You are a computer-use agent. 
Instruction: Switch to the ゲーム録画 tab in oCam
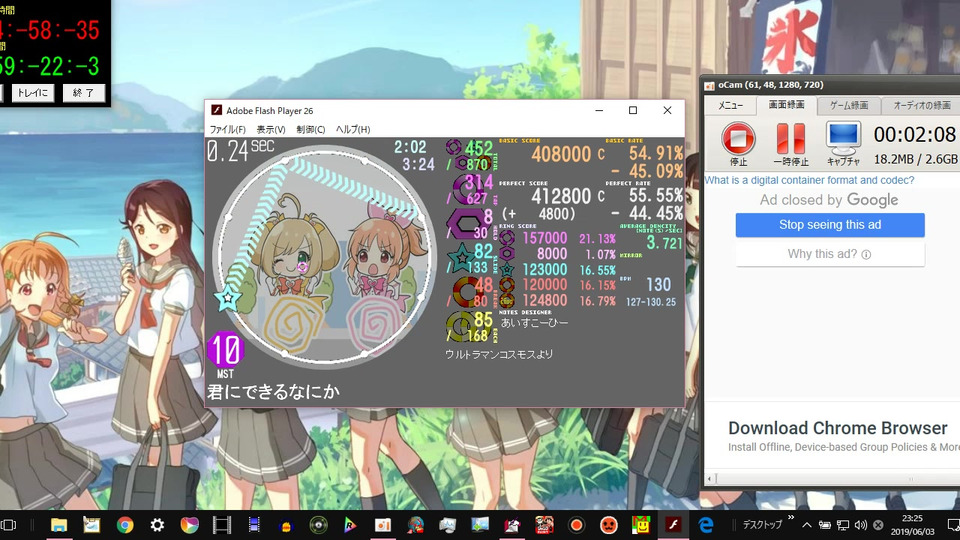pos(849,105)
